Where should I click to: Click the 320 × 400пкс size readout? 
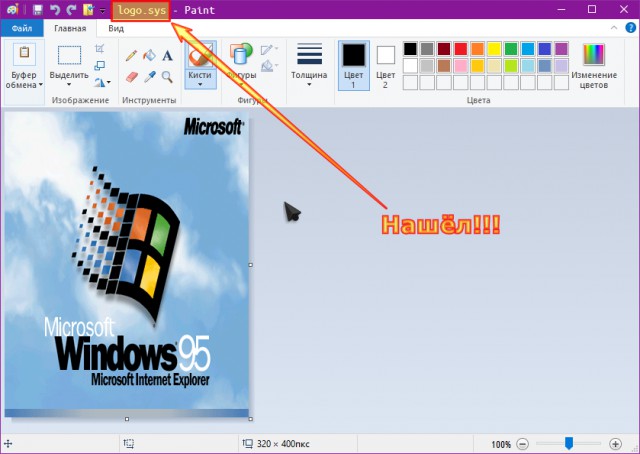point(283,444)
